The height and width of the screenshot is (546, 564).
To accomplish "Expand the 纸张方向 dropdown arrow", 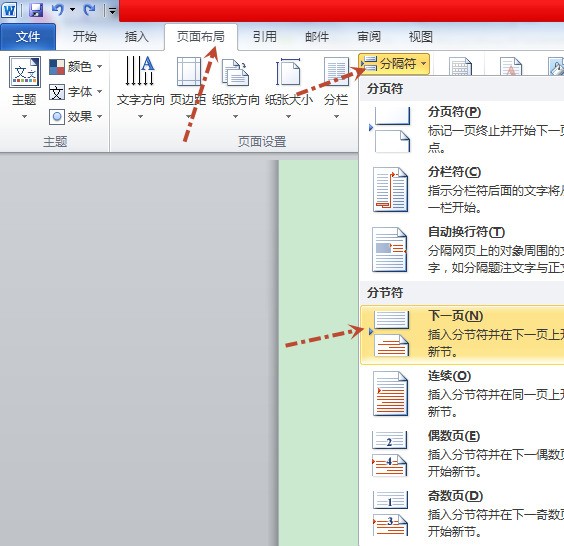I will click(236, 116).
